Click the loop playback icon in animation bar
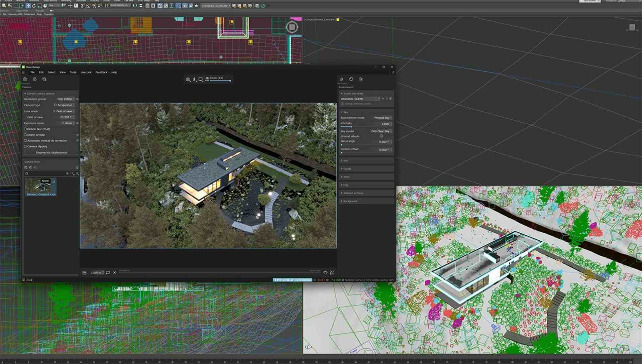 pos(107,272)
